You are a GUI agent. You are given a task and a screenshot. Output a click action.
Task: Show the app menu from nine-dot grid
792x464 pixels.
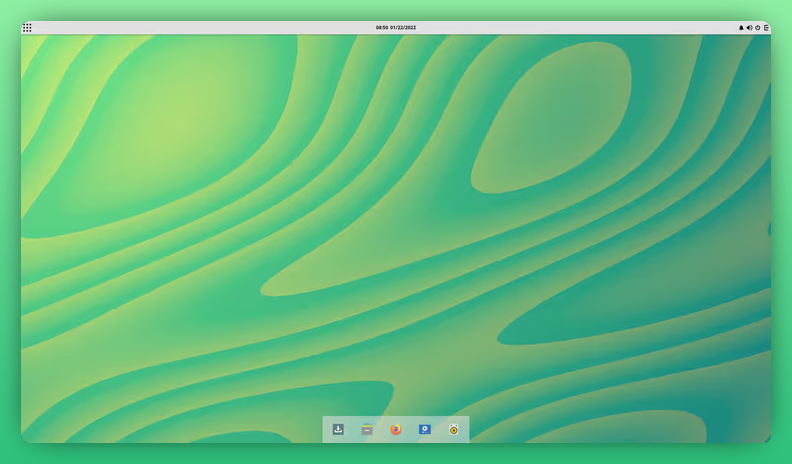pos(27,28)
